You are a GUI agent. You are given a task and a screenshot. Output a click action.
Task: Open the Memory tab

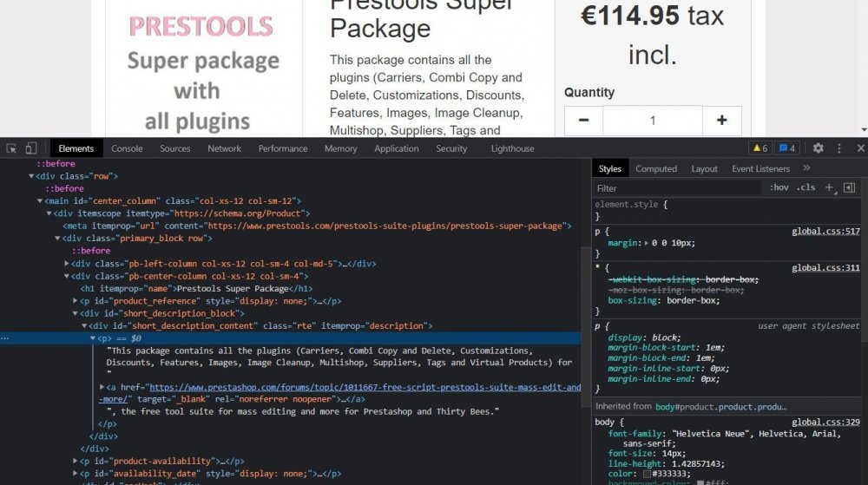pyautogui.click(x=340, y=148)
